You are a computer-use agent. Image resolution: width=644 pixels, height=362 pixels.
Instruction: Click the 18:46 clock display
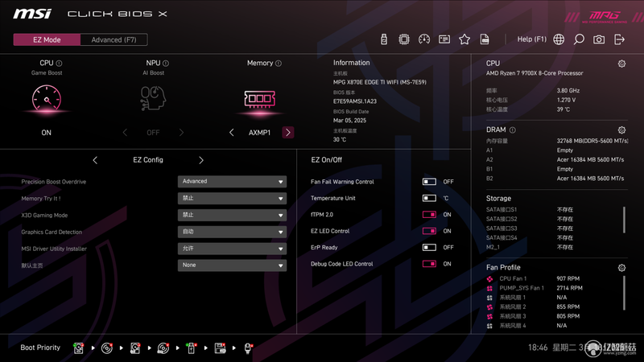click(538, 348)
